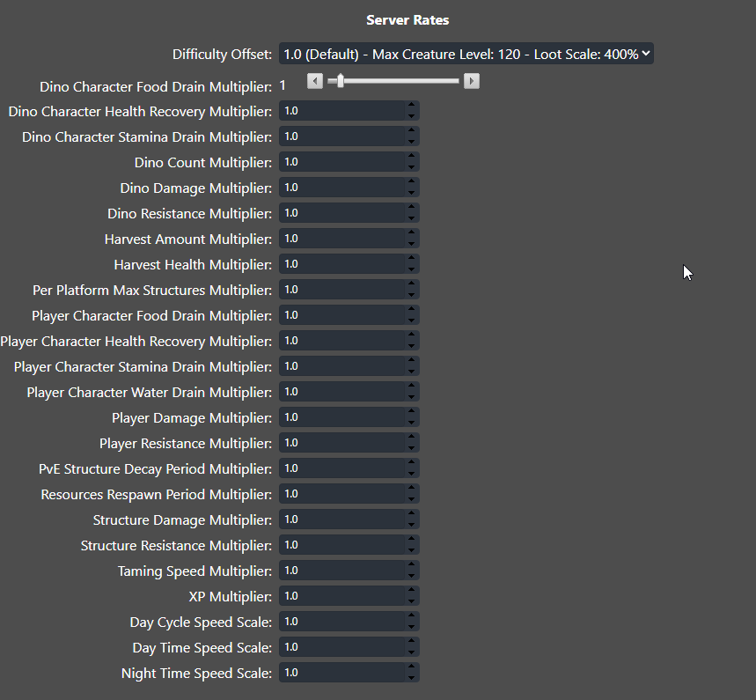Screen dimensions: 756x700
Task: Select the Structure Damage Multiplier text box
Action: (341, 519)
